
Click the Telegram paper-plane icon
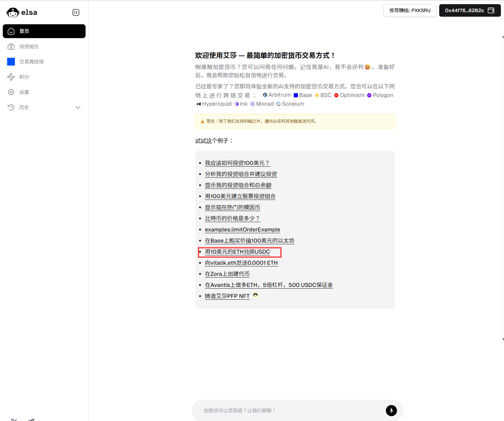click(30, 419)
